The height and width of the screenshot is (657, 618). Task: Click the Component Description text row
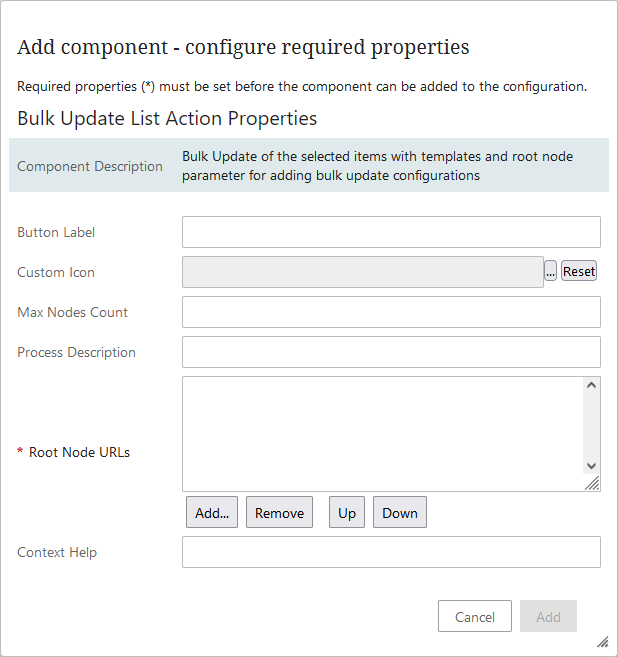309,166
